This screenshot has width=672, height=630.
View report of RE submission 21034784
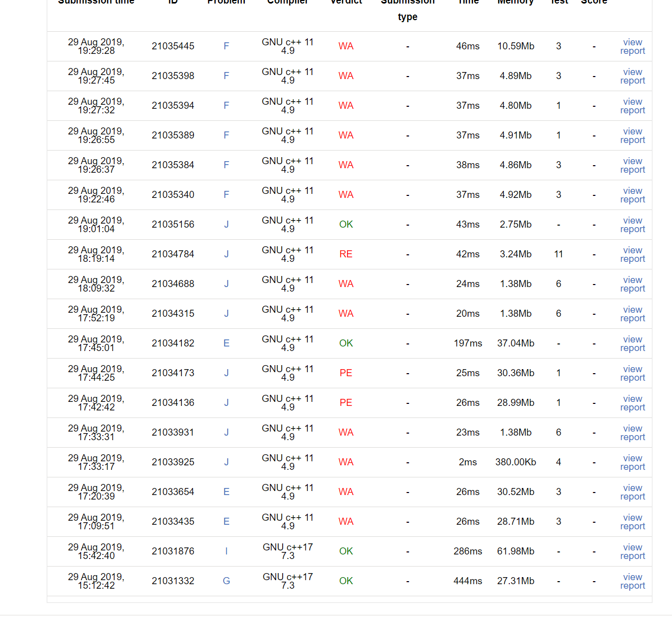(632, 254)
